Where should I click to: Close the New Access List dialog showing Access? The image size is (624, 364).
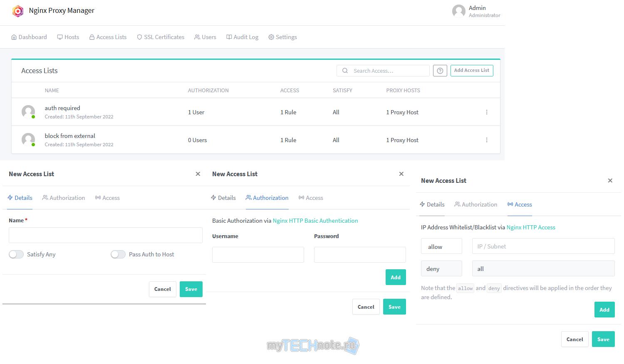610,181
